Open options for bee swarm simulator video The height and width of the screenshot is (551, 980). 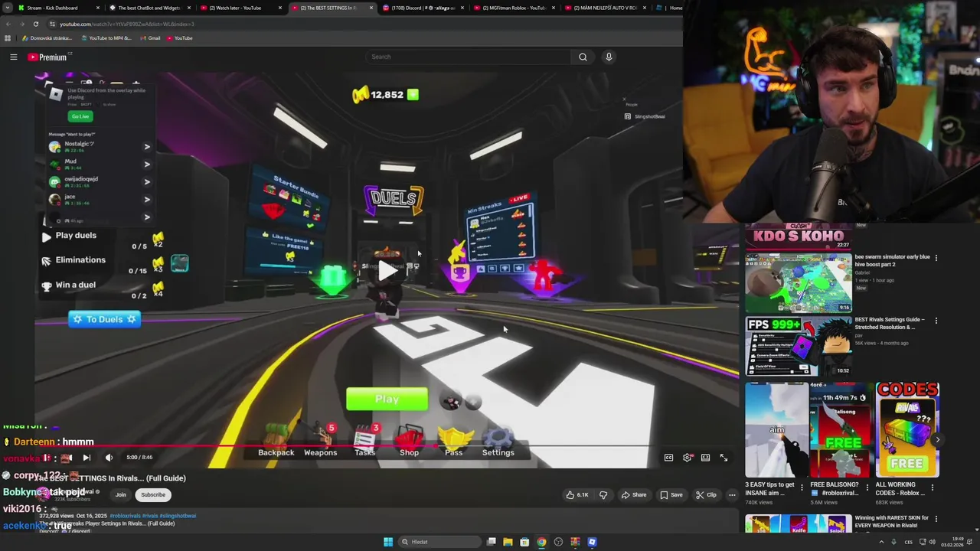click(936, 258)
